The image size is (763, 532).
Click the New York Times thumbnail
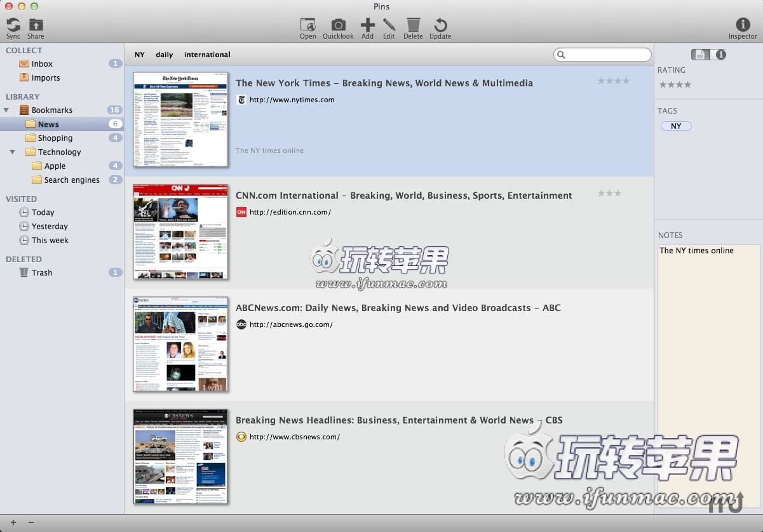pyautogui.click(x=180, y=119)
